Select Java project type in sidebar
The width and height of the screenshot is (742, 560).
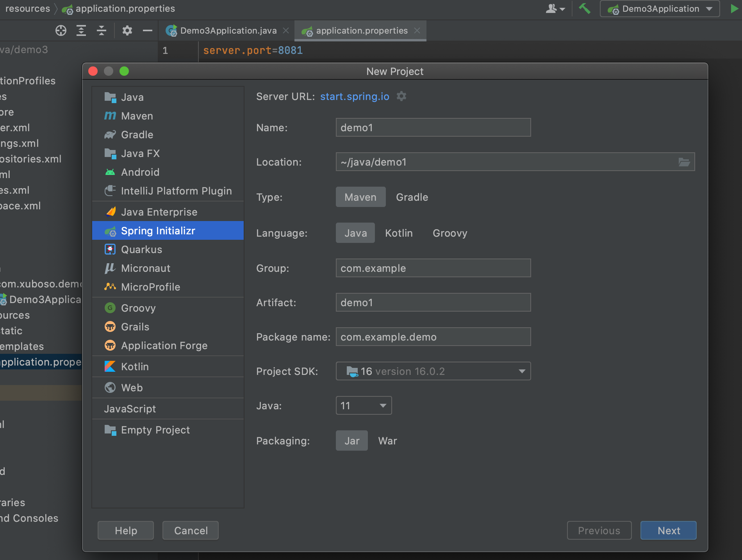click(x=168, y=97)
